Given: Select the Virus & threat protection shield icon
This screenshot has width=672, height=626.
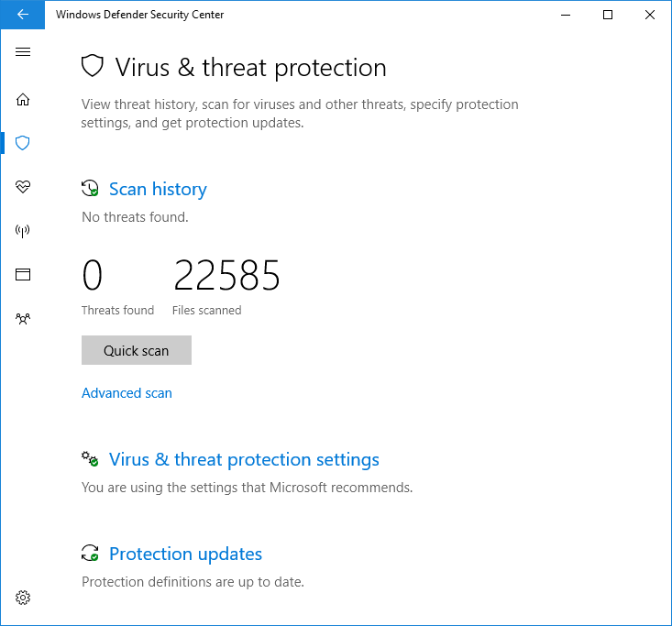Looking at the screenshot, I should [x=23, y=143].
